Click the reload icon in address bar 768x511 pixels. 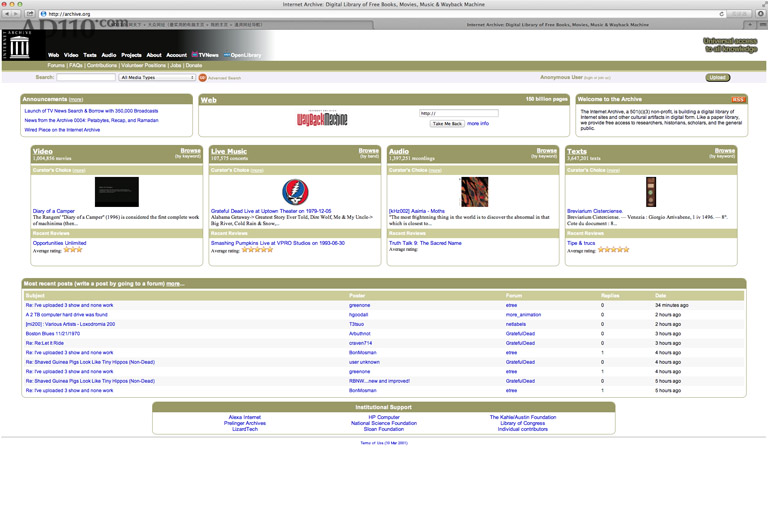721,14
